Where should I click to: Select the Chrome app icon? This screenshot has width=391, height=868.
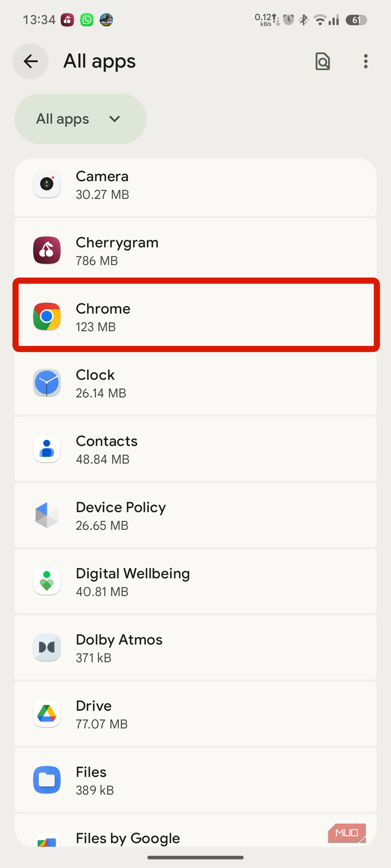point(47,316)
